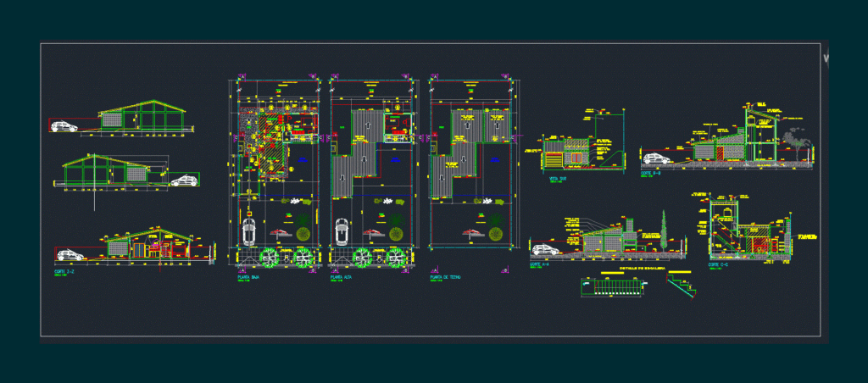868x383 pixels.
Task: Select the top-view car in Planta Baja plan
Action: tap(250, 232)
